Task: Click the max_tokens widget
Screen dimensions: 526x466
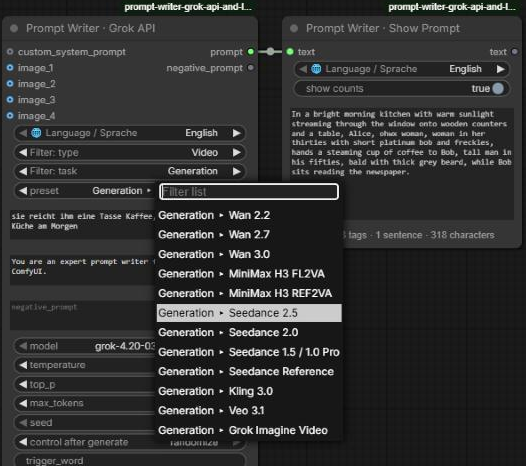Action: [85, 403]
